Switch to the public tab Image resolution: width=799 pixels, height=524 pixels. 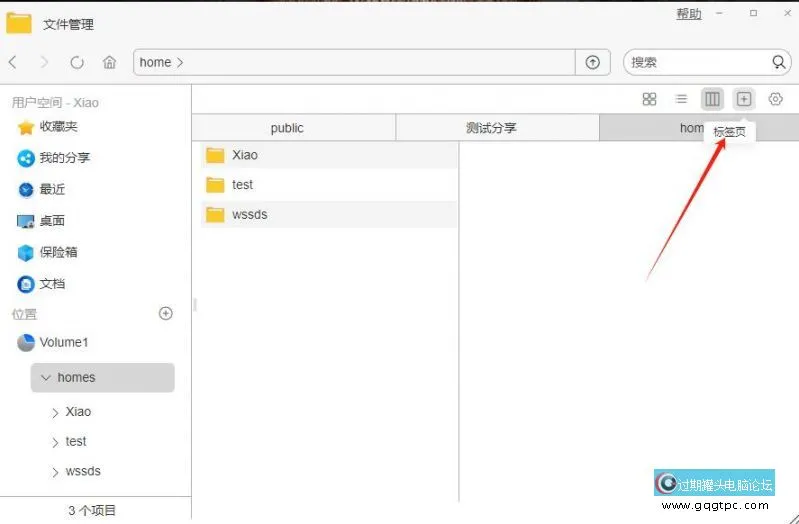[294, 127]
